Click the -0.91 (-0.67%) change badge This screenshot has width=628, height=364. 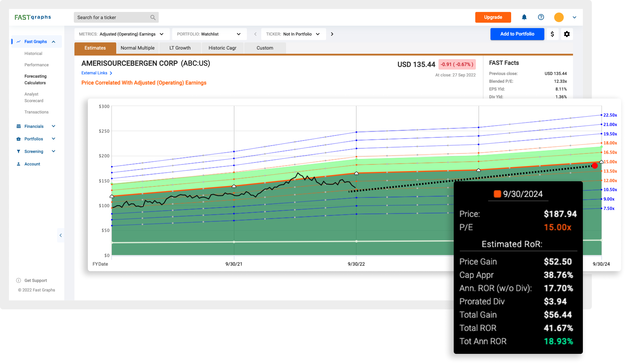(x=457, y=64)
